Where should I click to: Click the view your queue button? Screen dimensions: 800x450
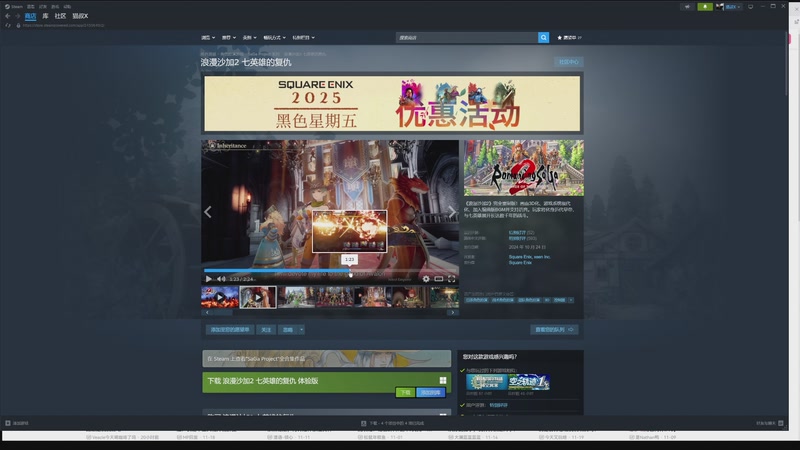click(554, 330)
